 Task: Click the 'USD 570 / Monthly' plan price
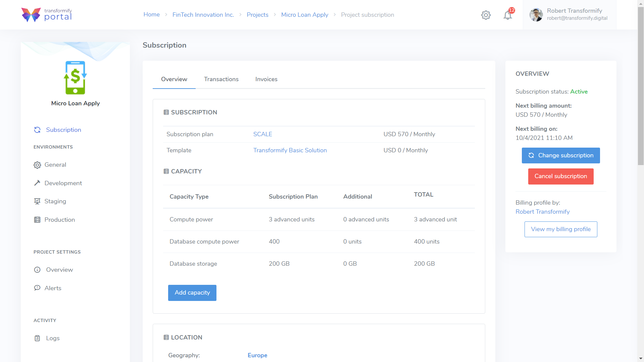coord(409,134)
